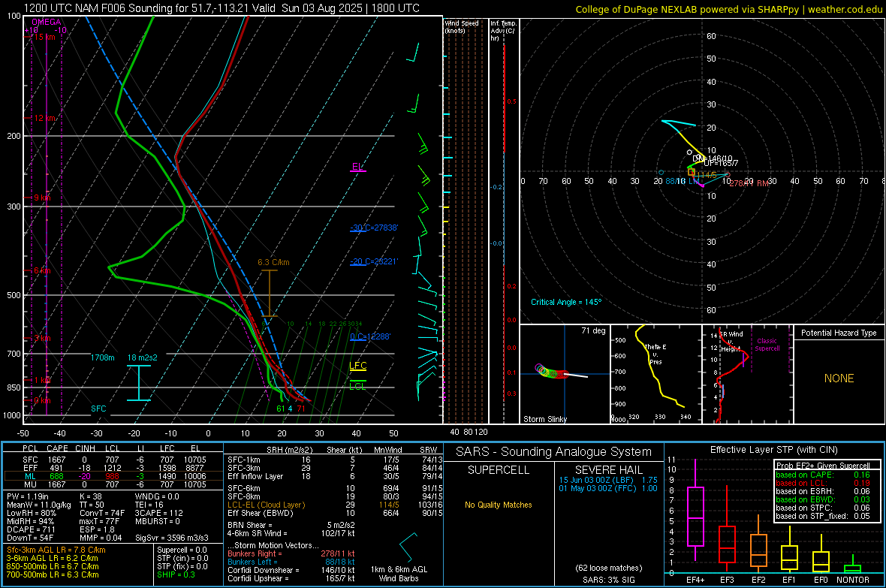Image resolution: width=886 pixels, height=588 pixels.
Task: Click the NAM F006 sounding title text
Action: tap(221, 8)
